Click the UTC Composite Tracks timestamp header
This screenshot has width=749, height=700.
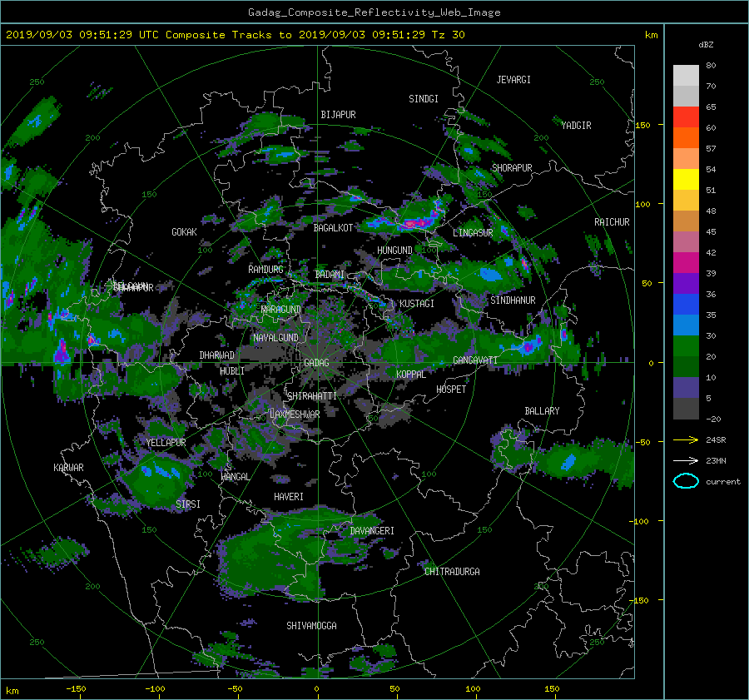point(235,35)
